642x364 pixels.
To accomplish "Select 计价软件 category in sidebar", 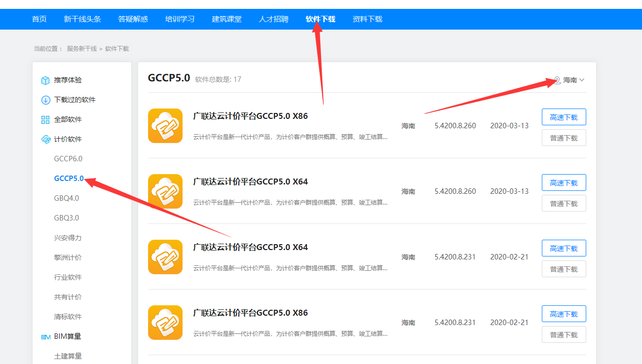I will pos(68,139).
